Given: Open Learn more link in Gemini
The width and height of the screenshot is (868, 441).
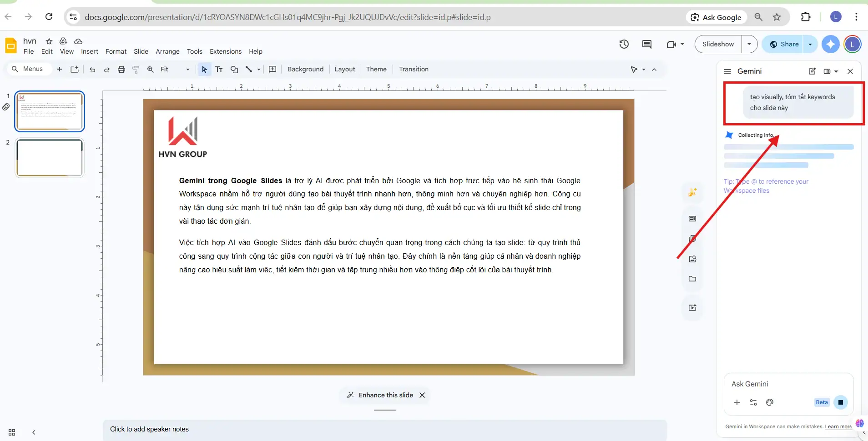Looking at the screenshot, I should [x=838, y=426].
